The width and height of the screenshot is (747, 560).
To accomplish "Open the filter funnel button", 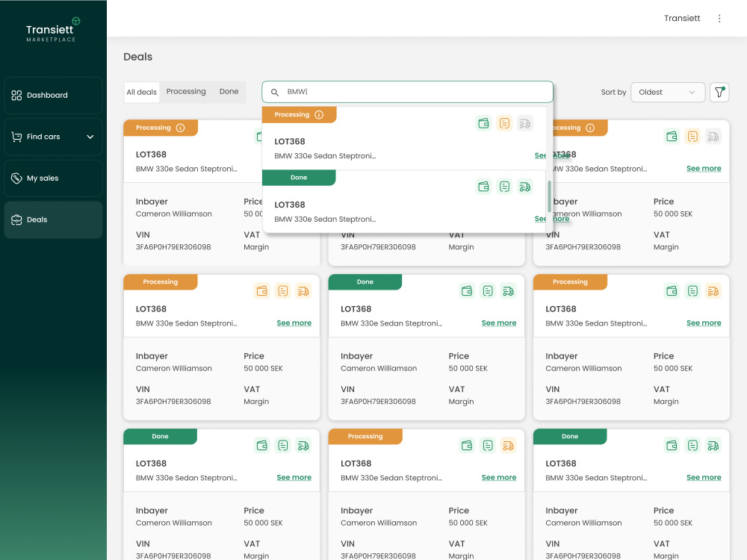I will coord(719,93).
